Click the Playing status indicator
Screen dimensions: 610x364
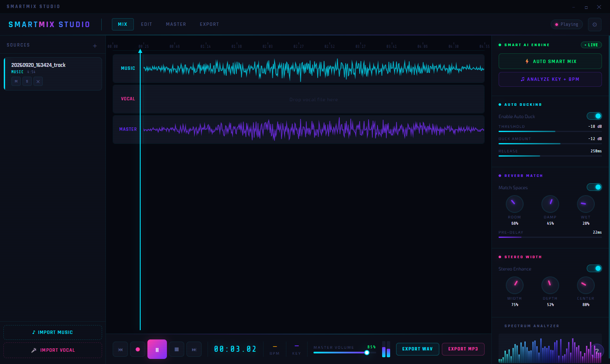pos(567,25)
